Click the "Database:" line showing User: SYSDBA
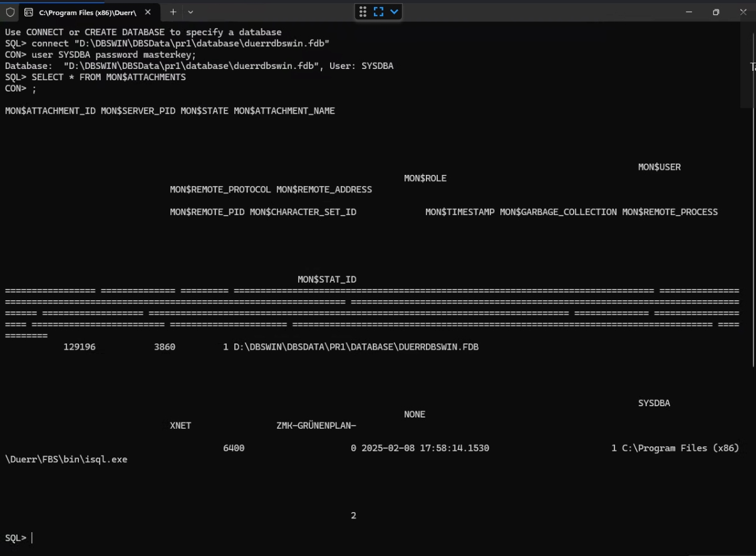Image resolution: width=756 pixels, height=556 pixels. (x=199, y=66)
